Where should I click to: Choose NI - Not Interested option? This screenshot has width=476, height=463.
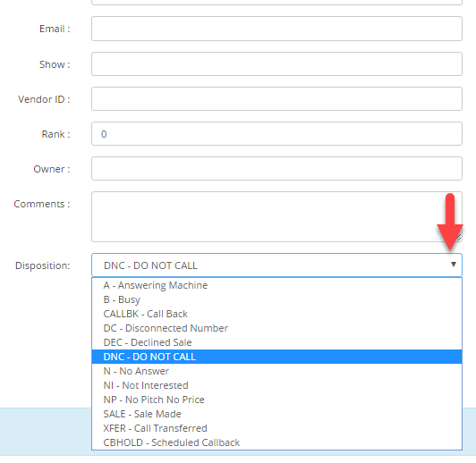[x=276, y=385]
